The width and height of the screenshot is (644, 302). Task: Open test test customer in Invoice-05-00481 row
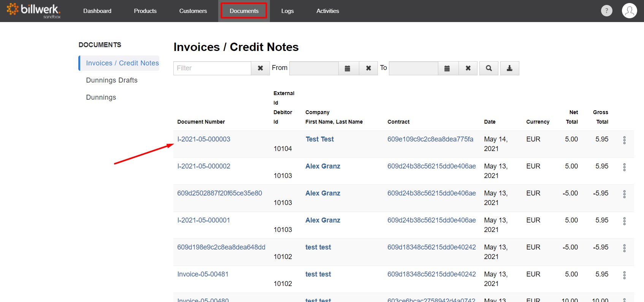click(318, 274)
